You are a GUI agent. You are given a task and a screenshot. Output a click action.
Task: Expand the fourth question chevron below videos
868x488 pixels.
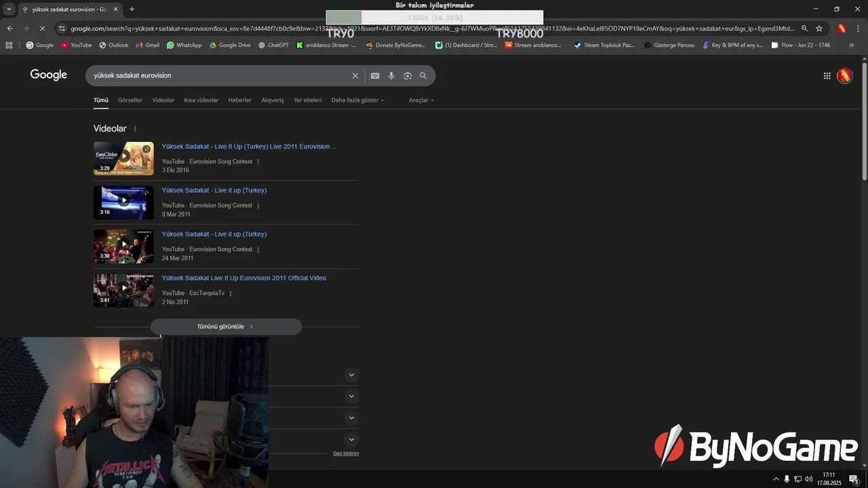[351, 439]
